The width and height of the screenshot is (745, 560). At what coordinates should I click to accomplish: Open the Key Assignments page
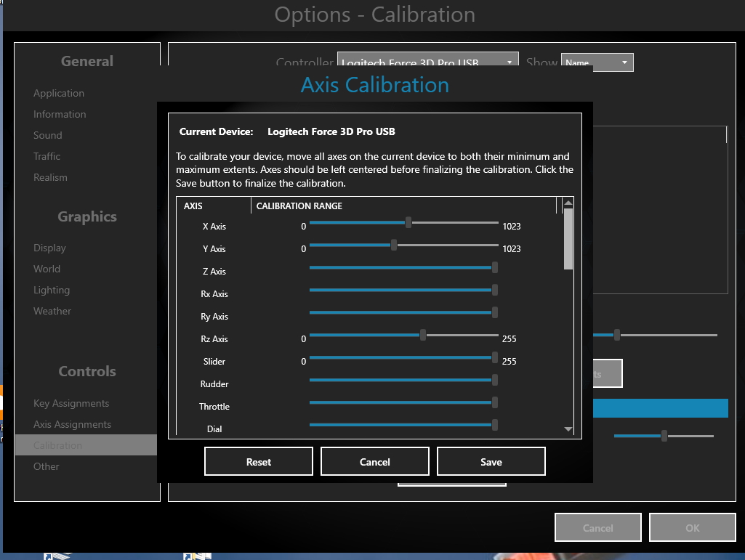point(71,403)
